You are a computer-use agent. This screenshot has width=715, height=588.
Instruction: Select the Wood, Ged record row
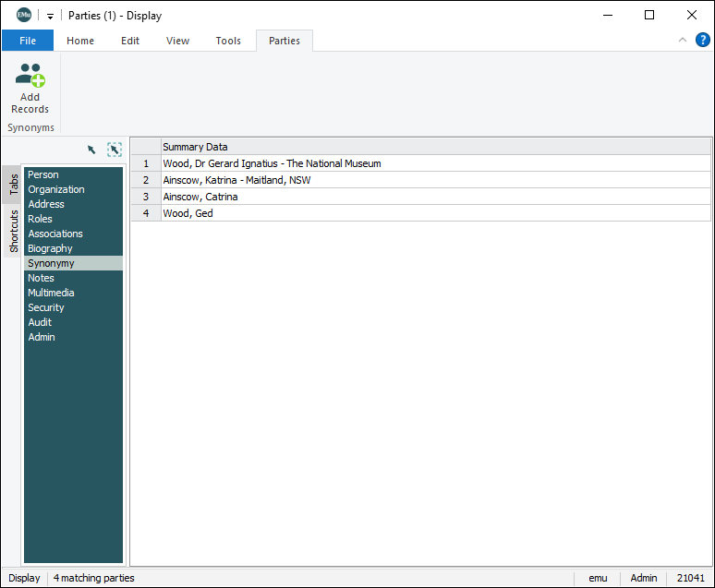(x=188, y=213)
